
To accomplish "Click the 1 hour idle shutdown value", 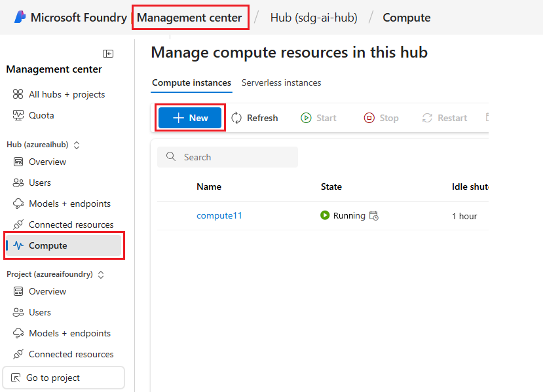I will point(464,216).
